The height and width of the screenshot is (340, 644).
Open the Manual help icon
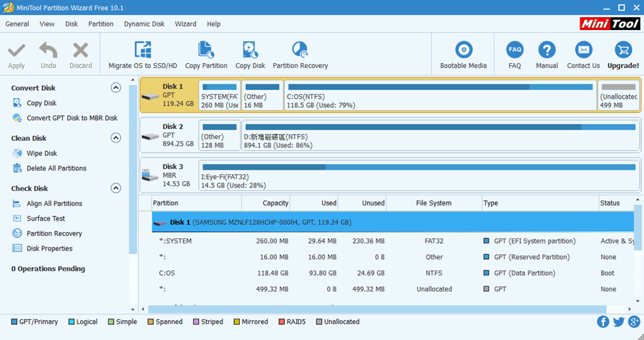coord(547,50)
